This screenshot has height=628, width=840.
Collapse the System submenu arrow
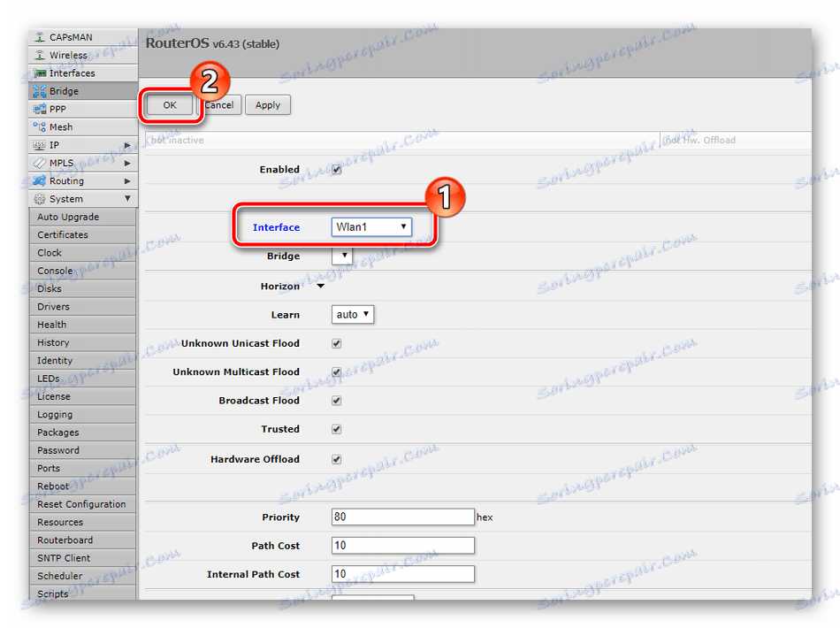pyautogui.click(x=127, y=199)
